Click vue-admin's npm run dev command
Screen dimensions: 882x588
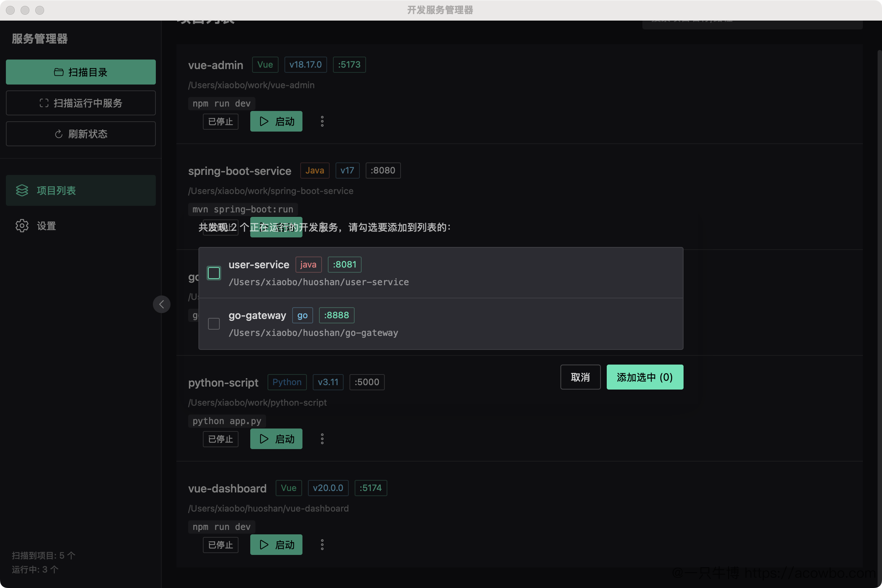pyautogui.click(x=222, y=104)
